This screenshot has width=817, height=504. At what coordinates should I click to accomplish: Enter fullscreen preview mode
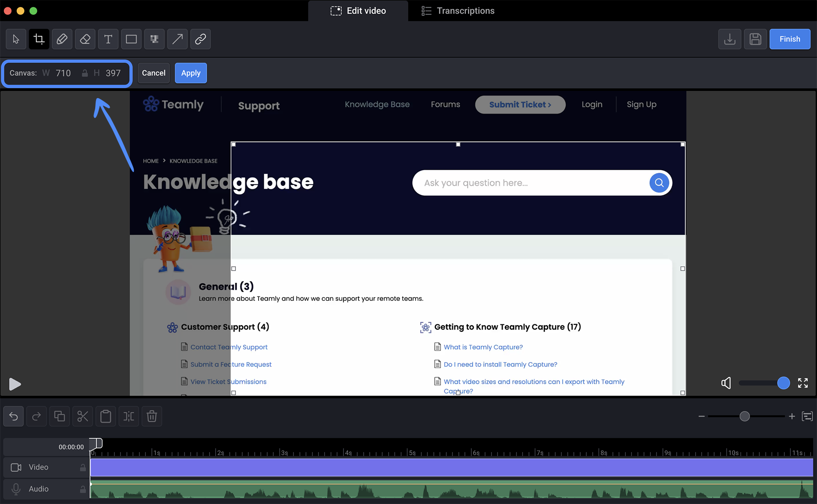coord(803,383)
